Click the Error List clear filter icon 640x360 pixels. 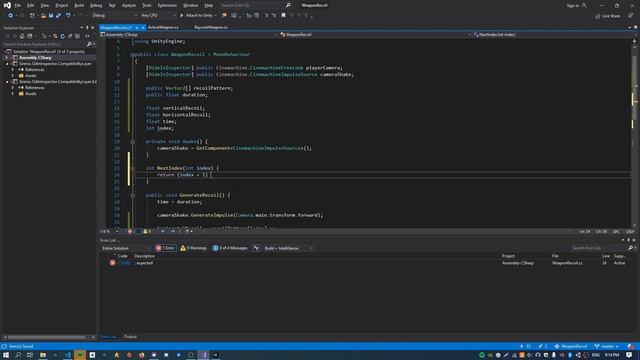tap(256, 248)
